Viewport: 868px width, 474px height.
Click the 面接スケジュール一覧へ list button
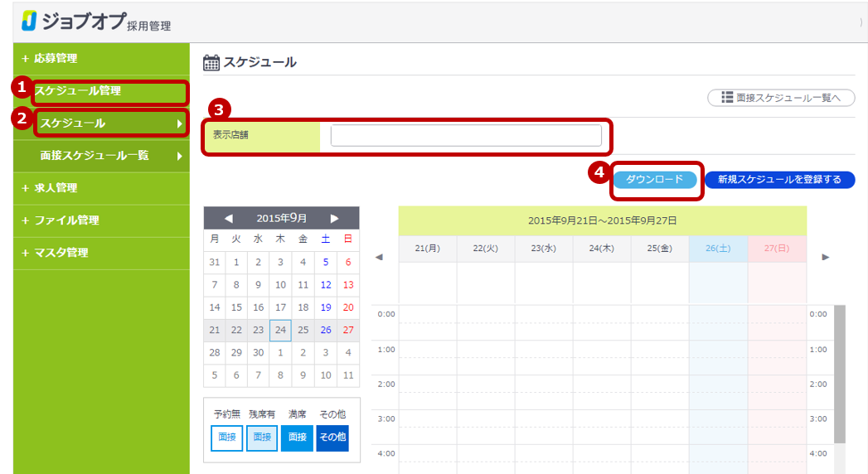coord(780,98)
